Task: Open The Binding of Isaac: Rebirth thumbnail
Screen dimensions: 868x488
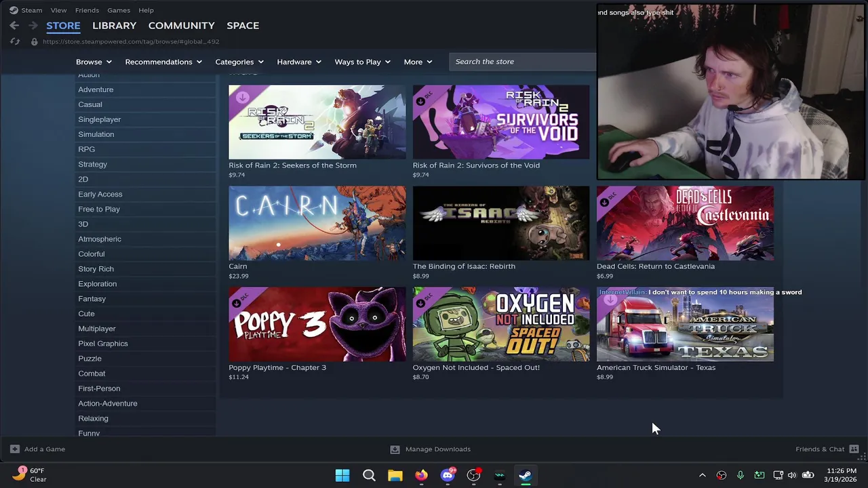Action: click(501, 223)
